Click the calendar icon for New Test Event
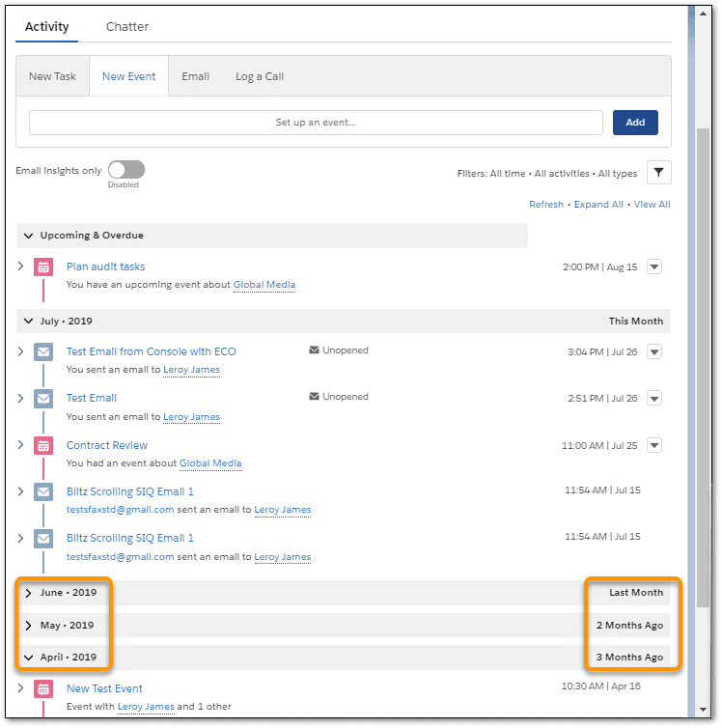 pyautogui.click(x=43, y=689)
